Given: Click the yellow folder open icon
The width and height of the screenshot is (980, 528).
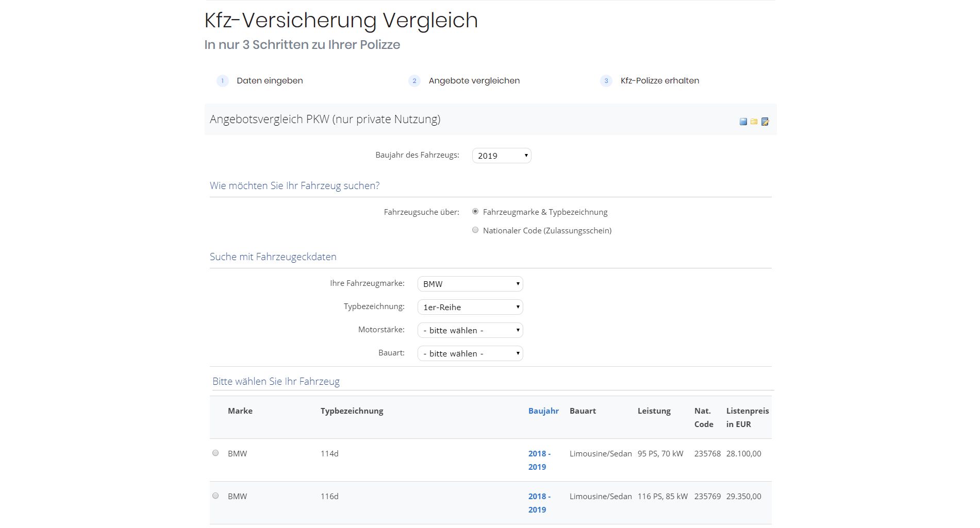Looking at the screenshot, I should point(754,122).
